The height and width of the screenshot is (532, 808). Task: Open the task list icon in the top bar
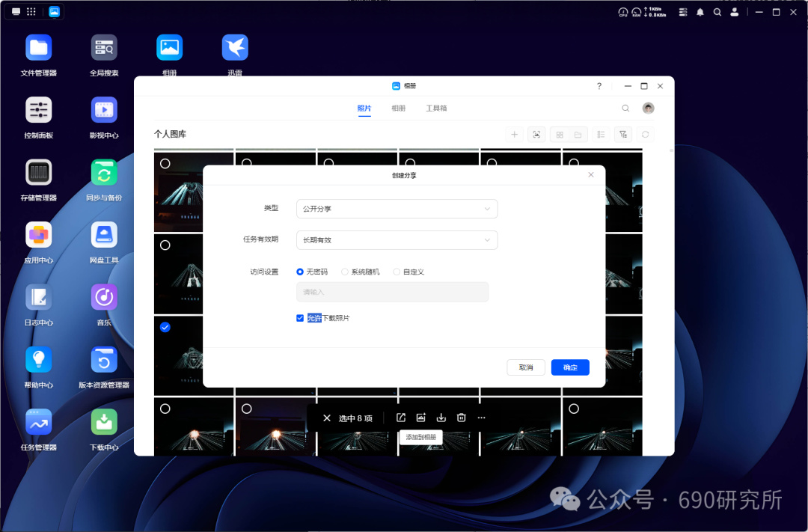[683, 12]
